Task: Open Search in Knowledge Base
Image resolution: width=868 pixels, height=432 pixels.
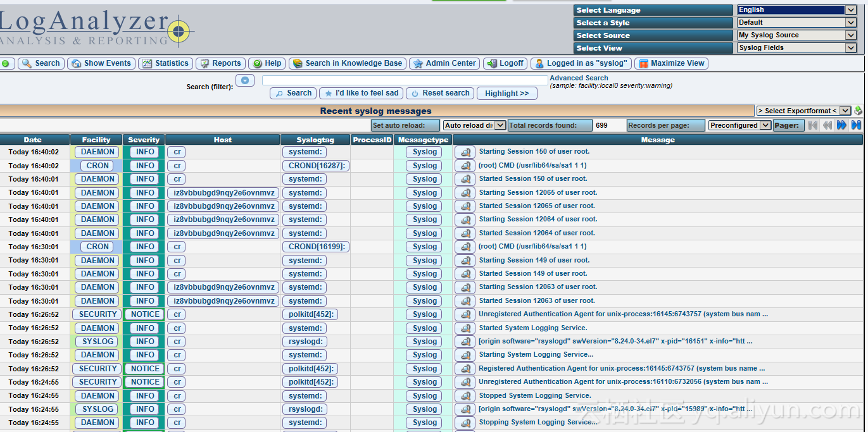Action: (x=348, y=63)
